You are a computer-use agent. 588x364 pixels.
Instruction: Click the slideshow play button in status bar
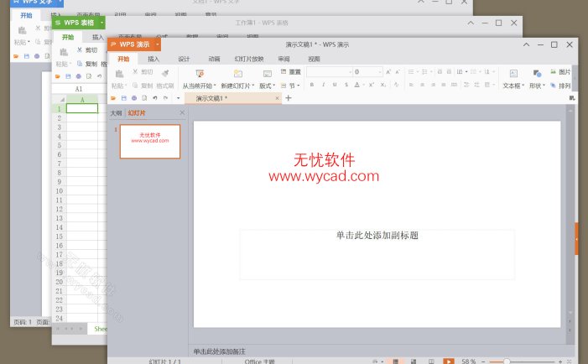pyautogui.click(x=449, y=361)
